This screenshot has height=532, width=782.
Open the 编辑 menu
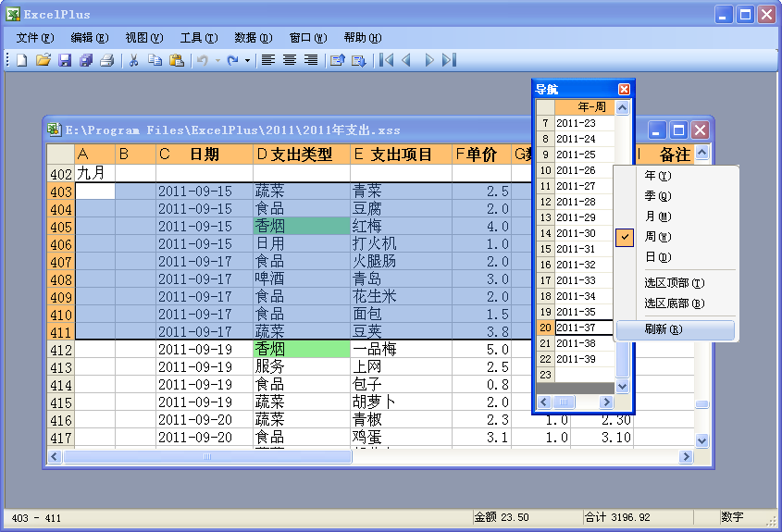point(90,38)
